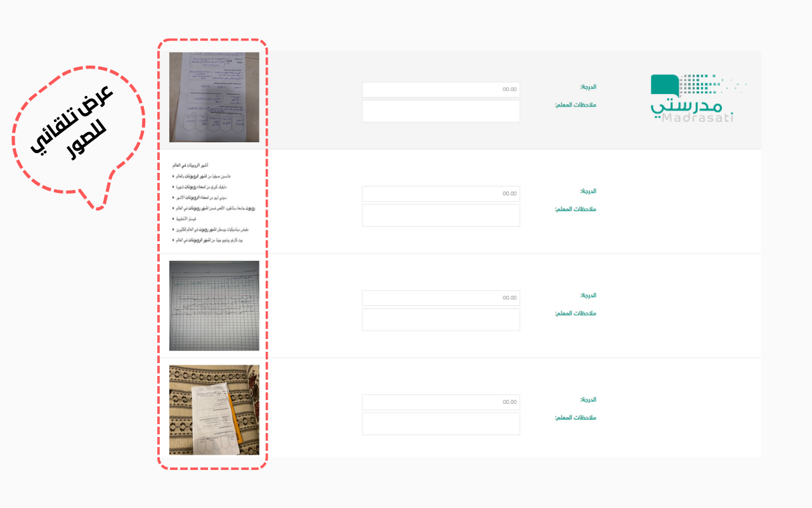Click the teacher notes box for first submission

point(440,110)
